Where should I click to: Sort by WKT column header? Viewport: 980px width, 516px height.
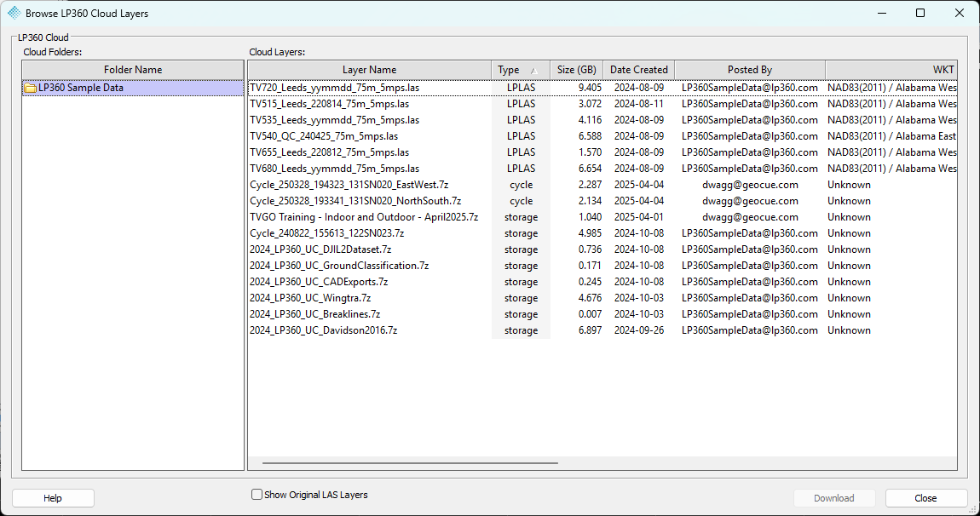coord(891,70)
